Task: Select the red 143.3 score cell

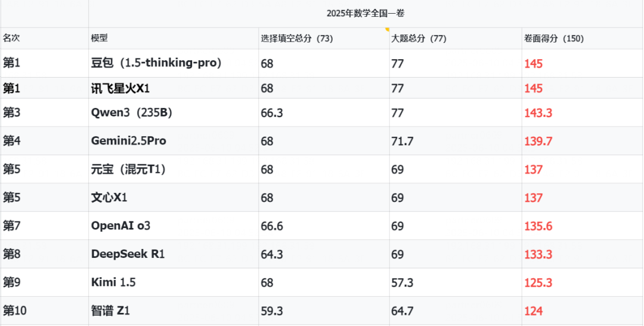Action: tap(583, 113)
